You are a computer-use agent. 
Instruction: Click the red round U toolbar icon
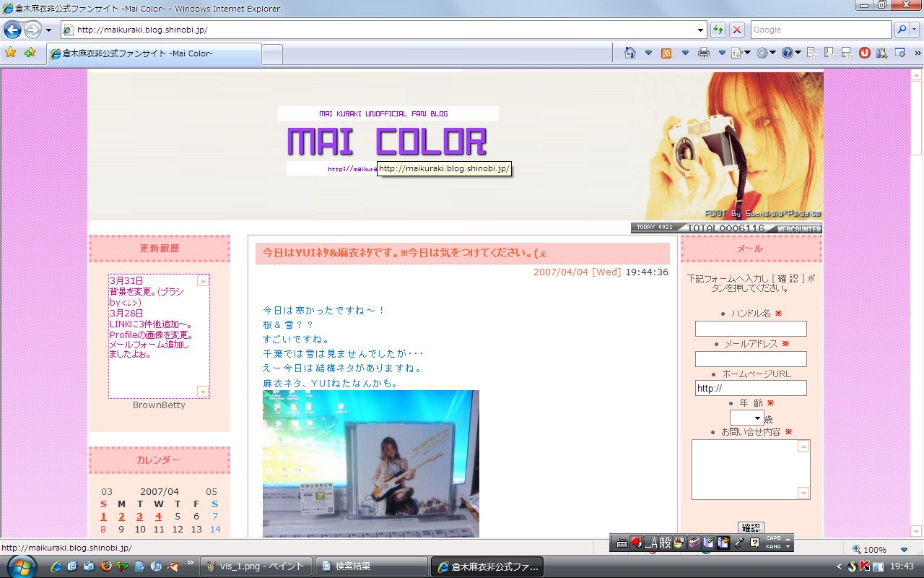tap(864, 53)
